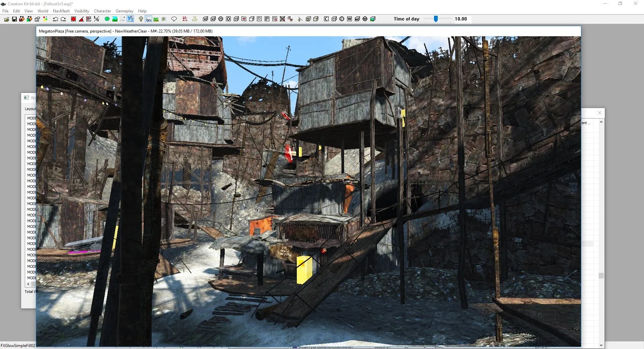Undo the last edit
Image resolution: width=644 pixels, height=349 pixels.
(x=56, y=19)
